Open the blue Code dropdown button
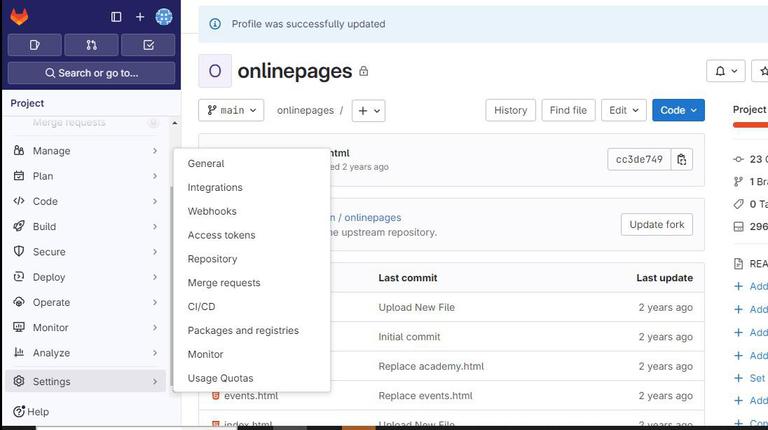This screenshot has height=430, width=768. 678,110
